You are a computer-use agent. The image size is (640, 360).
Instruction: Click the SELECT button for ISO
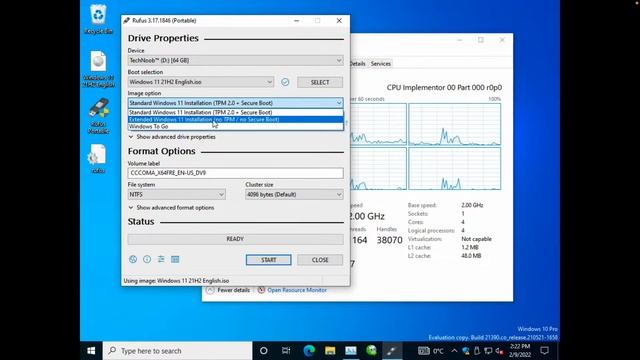click(x=320, y=82)
